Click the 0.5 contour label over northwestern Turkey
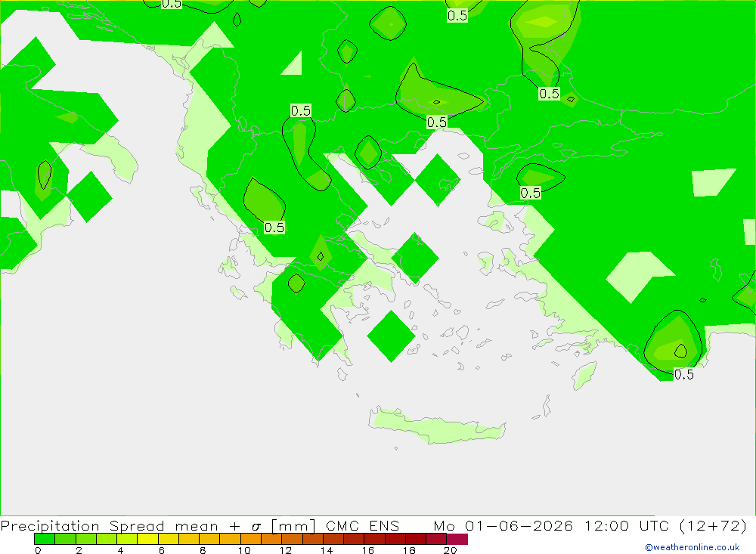This screenshot has width=756, height=554. tap(531, 193)
